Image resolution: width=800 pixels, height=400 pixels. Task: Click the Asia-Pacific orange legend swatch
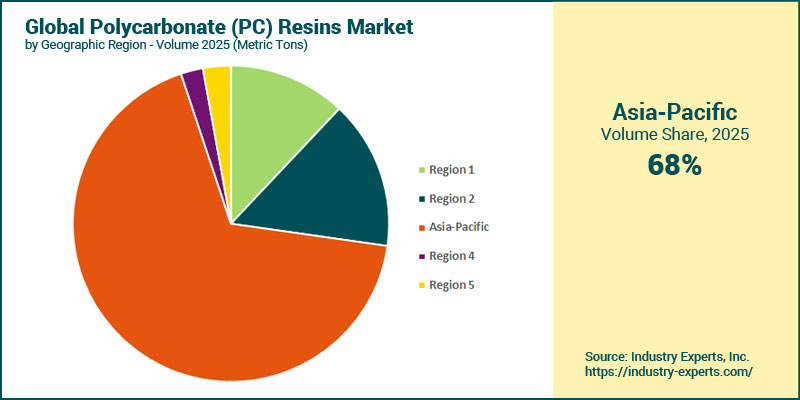[x=421, y=228]
